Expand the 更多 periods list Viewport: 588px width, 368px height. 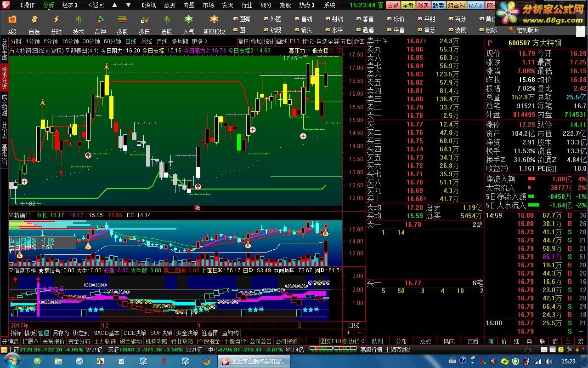(x=199, y=41)
